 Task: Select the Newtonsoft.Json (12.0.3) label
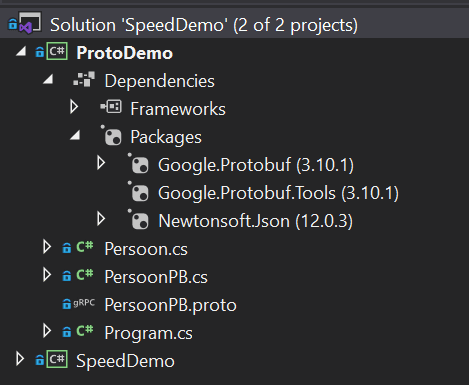pyautogui.click(x=256, y=221)
